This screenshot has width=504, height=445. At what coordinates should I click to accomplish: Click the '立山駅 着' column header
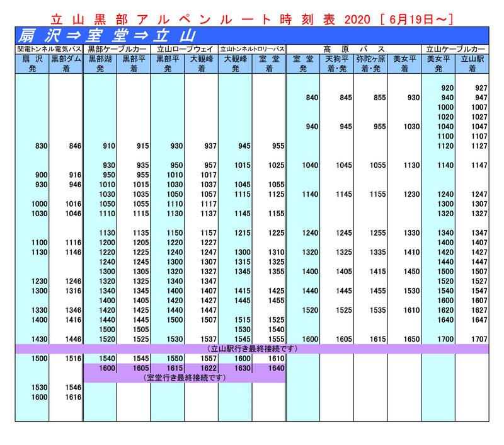pos(472,64)
